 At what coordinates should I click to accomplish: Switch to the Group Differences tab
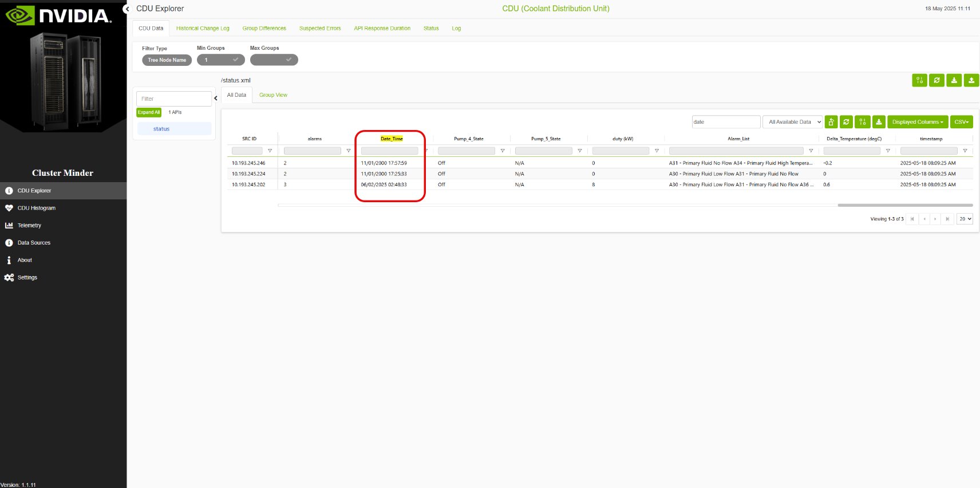[x=264, y=28]
